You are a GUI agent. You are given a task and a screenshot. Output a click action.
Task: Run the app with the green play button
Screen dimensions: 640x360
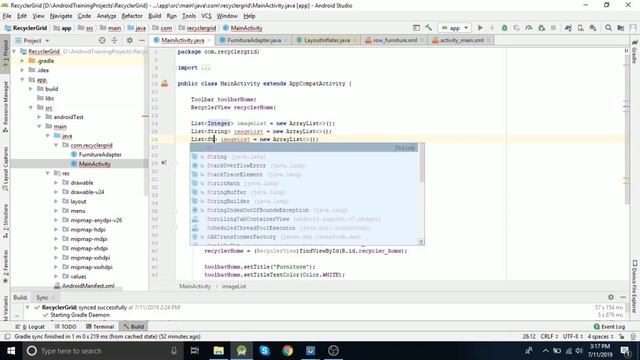(480, 28)
